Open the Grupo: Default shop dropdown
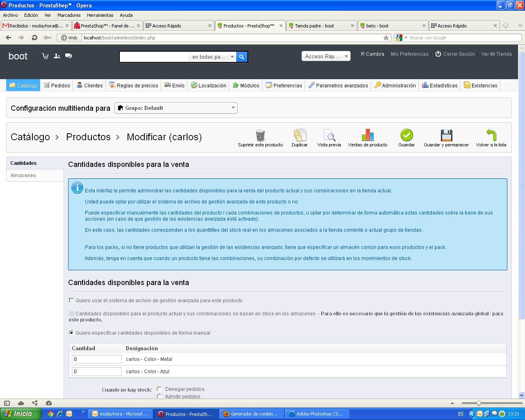 click(176, 108)
